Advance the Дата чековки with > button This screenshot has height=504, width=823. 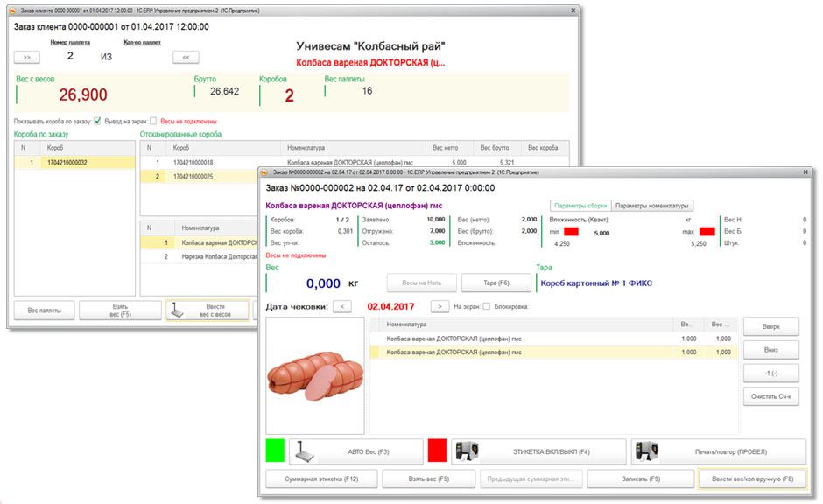pyautogui.click(x=440, y=306)
